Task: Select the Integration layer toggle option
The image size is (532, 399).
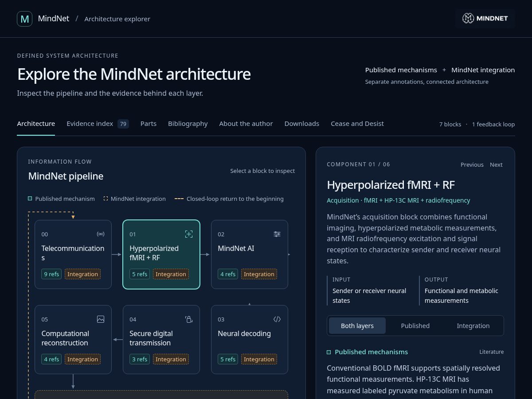Action: tap(473, 326)
